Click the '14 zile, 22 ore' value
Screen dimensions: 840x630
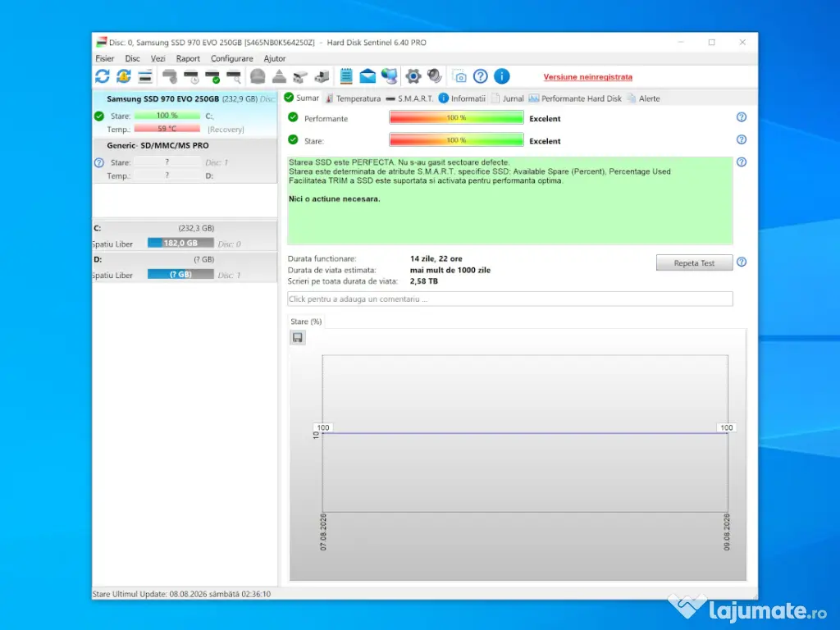(436, 258)
